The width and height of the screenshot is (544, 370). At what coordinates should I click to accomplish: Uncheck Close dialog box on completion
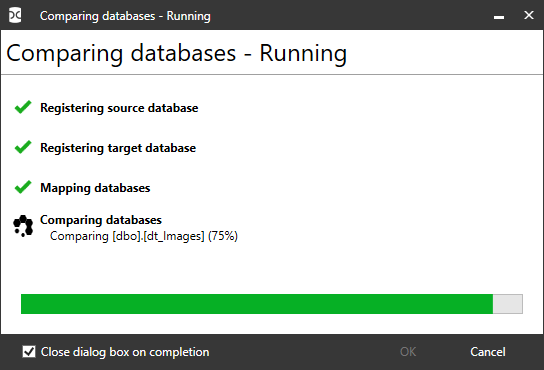(x=29, y=352)
